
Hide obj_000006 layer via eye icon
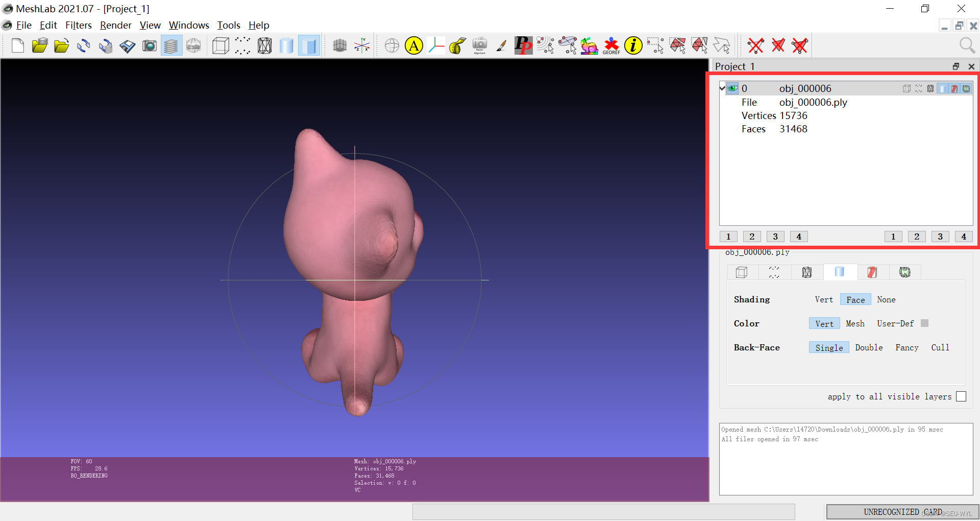click(x=732, y=88)
